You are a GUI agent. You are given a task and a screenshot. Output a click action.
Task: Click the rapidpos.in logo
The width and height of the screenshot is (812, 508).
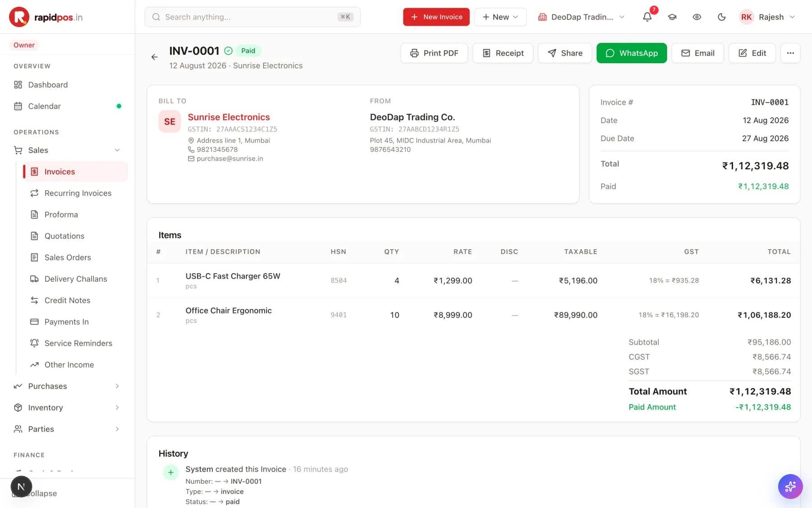pos(46,17)
